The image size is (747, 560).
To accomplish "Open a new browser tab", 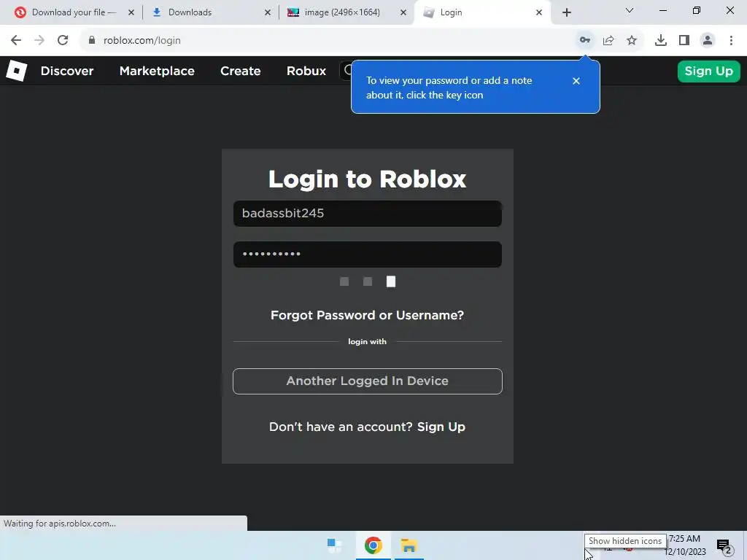I will (566, 12).
